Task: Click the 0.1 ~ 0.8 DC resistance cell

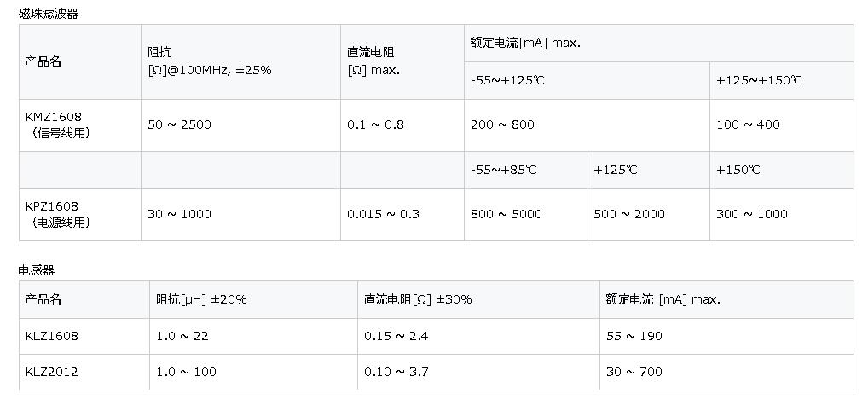Action: [402, 125]
